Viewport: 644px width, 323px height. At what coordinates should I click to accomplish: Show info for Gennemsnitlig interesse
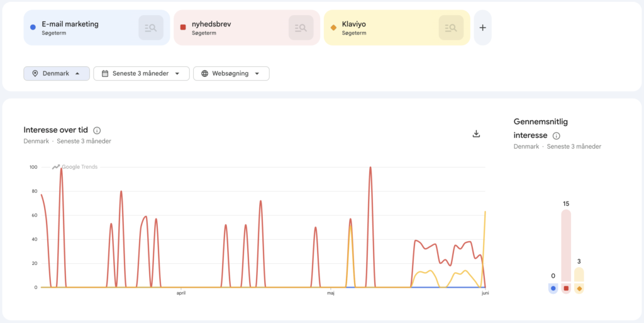click(557, 135)
